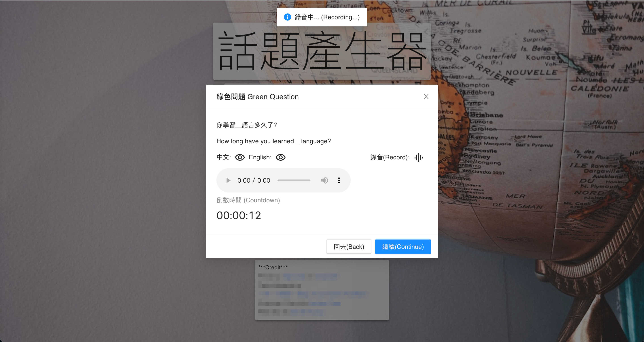Mute the audio player volume
The image size is (644, 342).
point(324,180)
